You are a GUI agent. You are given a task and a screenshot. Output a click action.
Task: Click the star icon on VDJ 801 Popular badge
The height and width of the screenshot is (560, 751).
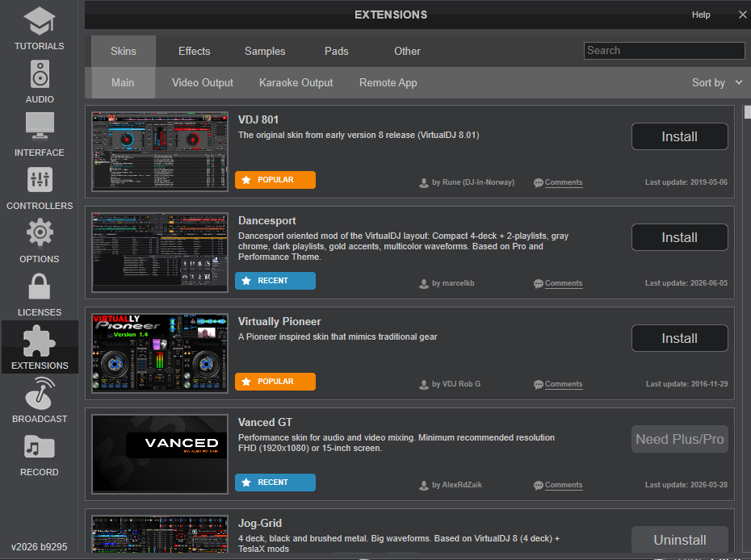(x=246, y=180)
